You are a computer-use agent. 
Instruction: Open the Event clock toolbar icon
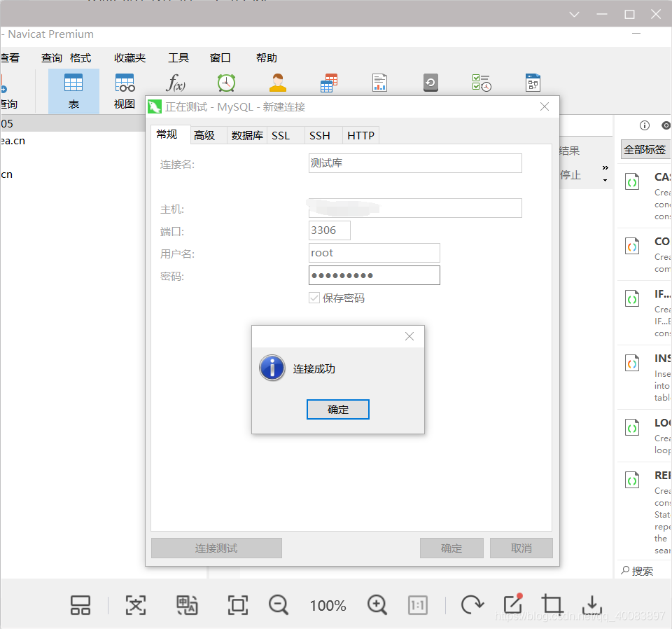(x=226, y=83)
